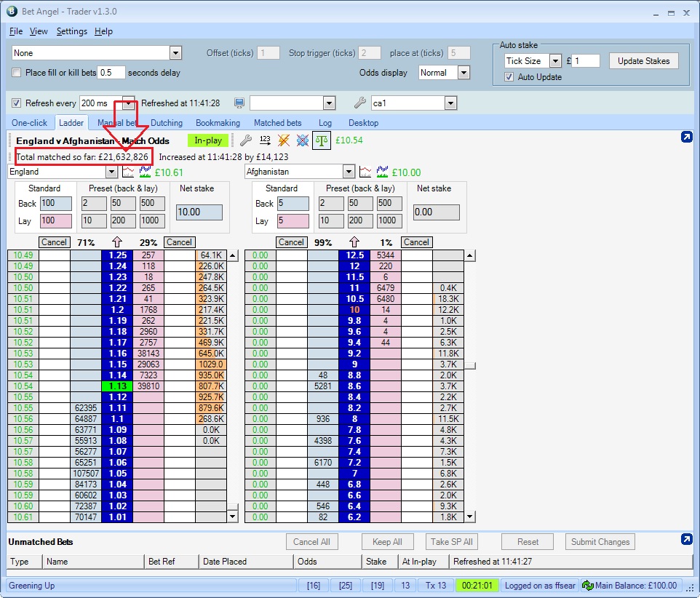Select the green 1.13 price cell
The width and height of the screenshot is (700, 598).
coord(117,386)
